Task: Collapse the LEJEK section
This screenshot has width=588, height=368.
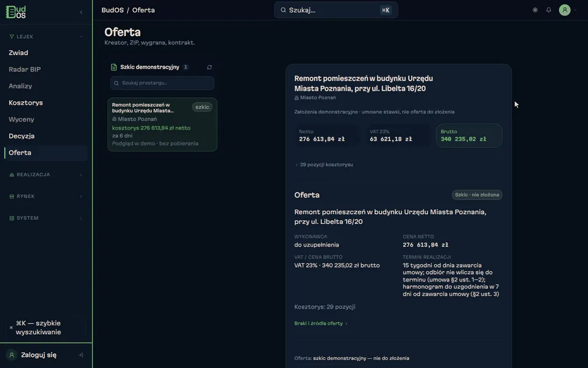Action: [81, 36]
